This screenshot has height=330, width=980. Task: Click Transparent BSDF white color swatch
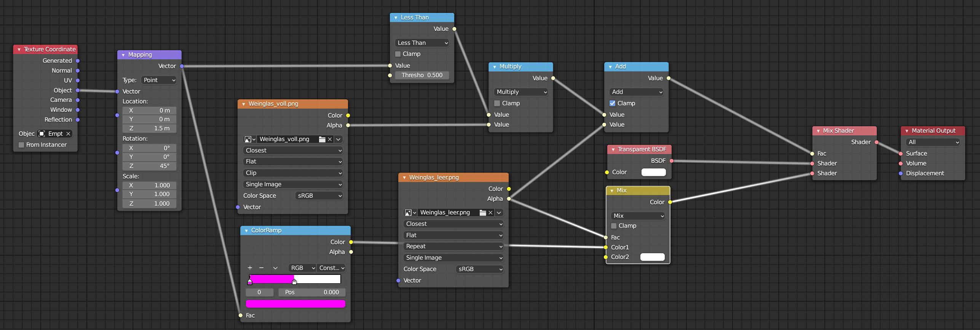[x=654, y=172]
